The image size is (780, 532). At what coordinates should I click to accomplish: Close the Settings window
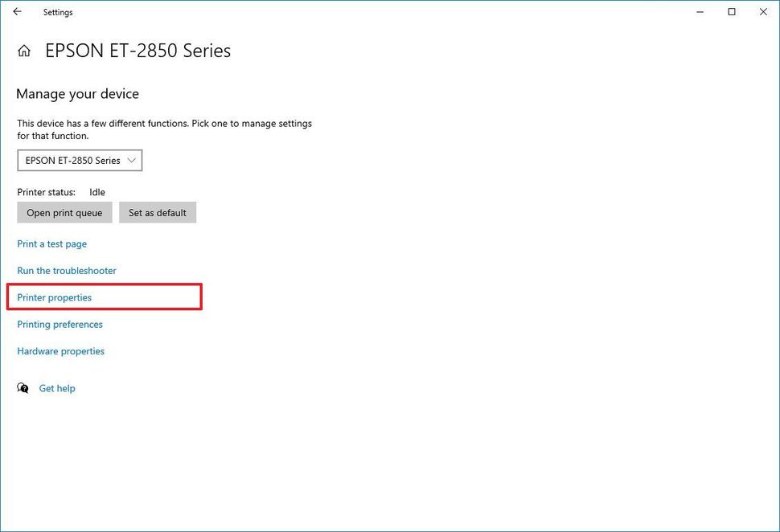coord(762,12)
